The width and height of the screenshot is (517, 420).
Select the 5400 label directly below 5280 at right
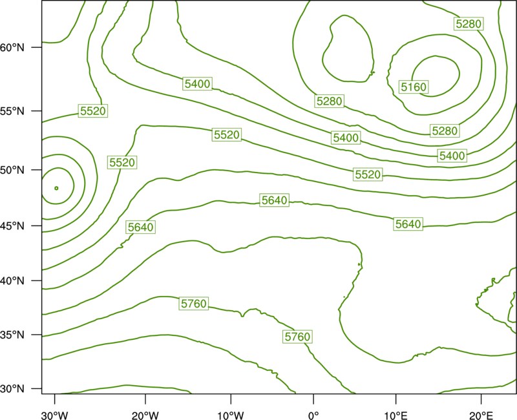(452, 156)
